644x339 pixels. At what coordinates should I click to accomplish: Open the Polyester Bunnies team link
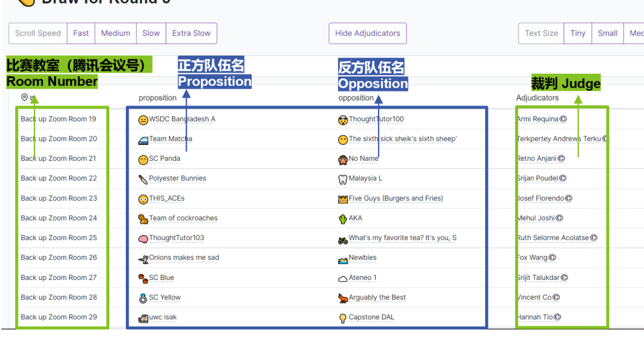(x=177, y=178)
